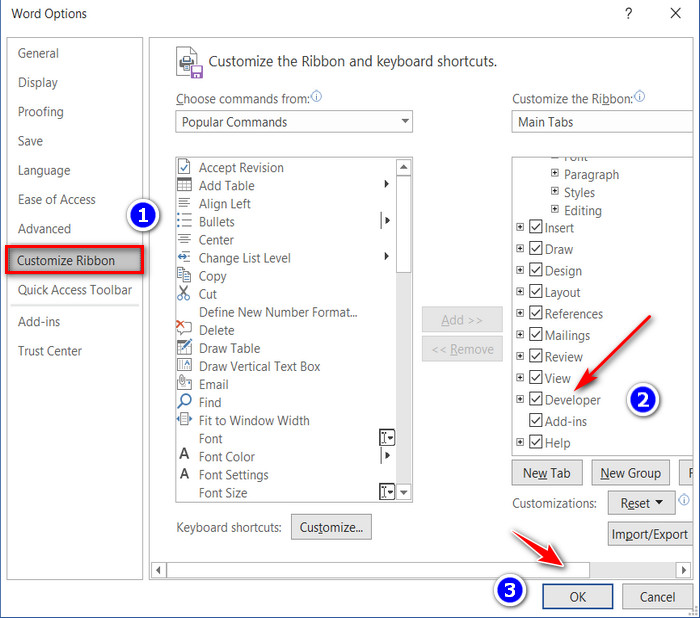The width and height of the screenshot is (700, 618).
Task: Click the Delete comment icon
Action: pyautogui.click(x=183, y=328)
